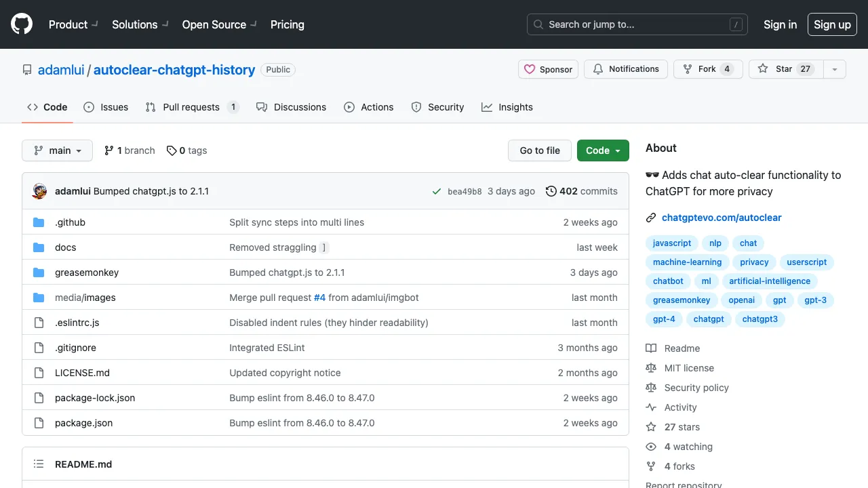This screenshot has height=488, width=868.
Task: Click the history icon beside 402 commits
Action: click(x=551, y=191)
